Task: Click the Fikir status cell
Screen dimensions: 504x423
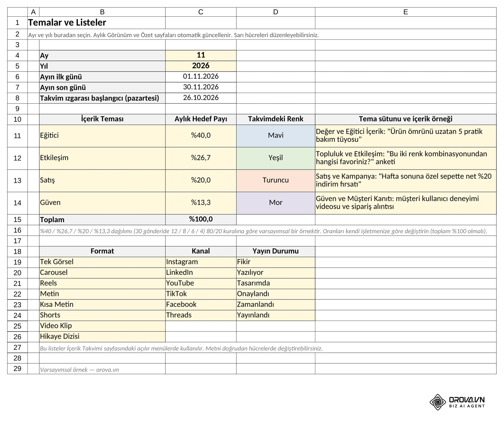Action: (x=276, y=262)
